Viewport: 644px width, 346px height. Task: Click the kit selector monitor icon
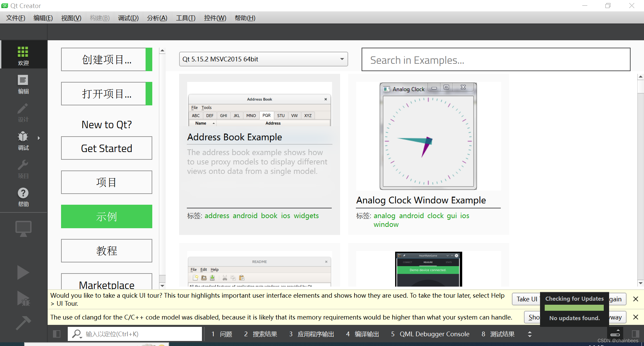(x=23, y=229)
